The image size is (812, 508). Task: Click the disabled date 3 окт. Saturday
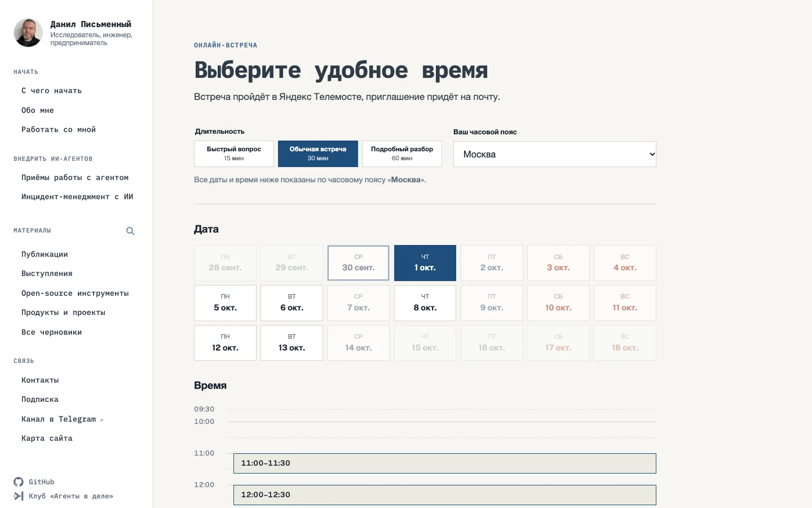coord(558,263)
